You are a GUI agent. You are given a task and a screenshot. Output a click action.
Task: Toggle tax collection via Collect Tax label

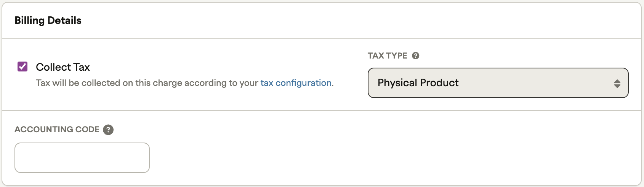pos(63,67)
